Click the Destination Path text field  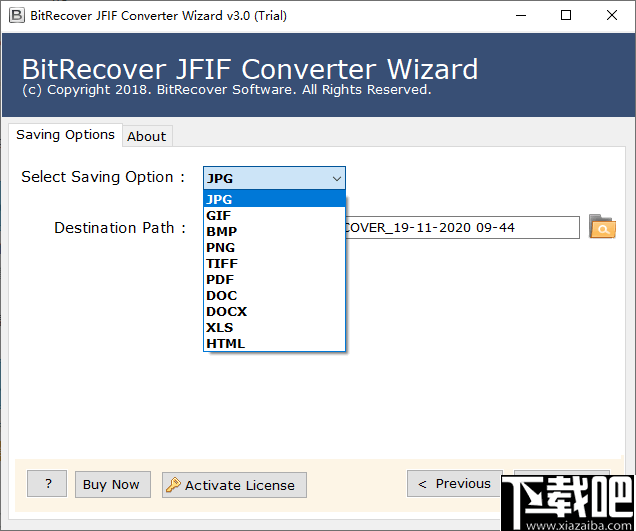tap(462, 228)
